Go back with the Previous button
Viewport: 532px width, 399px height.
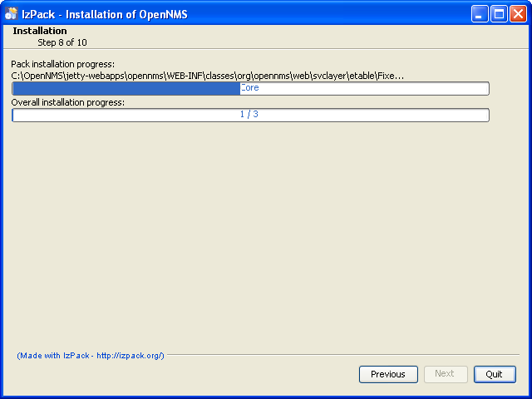(x=388, y=374)
